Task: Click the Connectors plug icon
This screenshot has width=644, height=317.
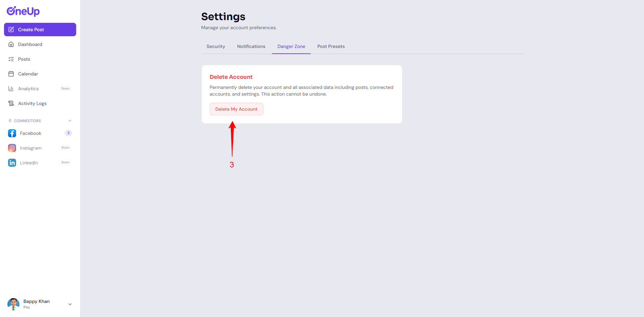Action: pyautogui.click(x=10, y=121)
